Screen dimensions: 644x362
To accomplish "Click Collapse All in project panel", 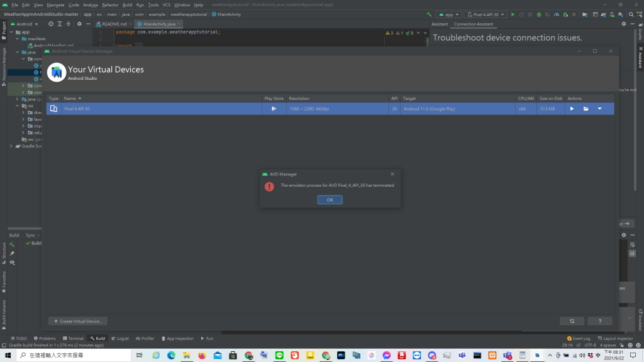I will [x=68, y=25].
